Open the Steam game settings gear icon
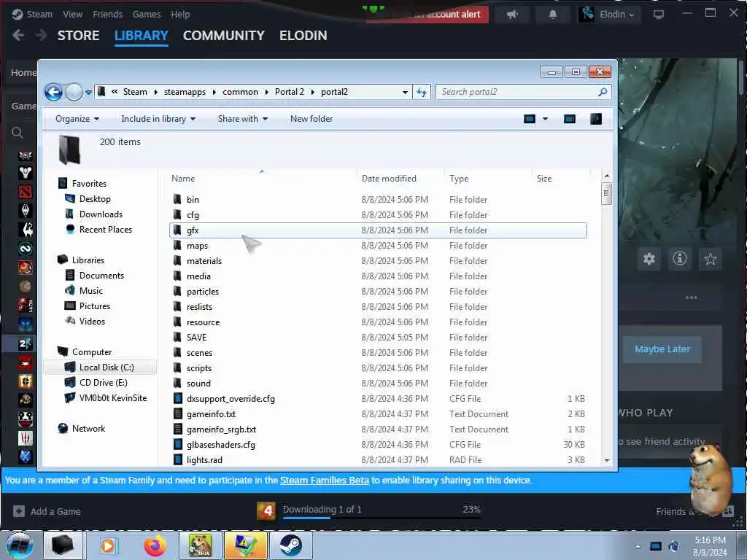The width and height of the screenshot is (747, 560). [x=649, y=259]
